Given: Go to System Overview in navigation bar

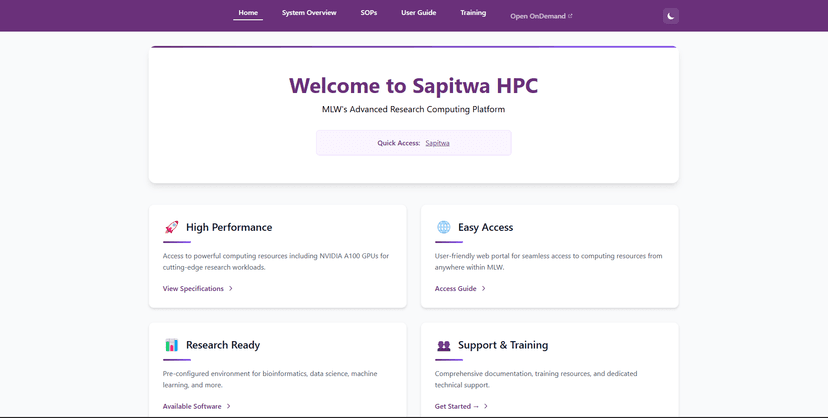Looking at the screenshot, I should 309,13.
